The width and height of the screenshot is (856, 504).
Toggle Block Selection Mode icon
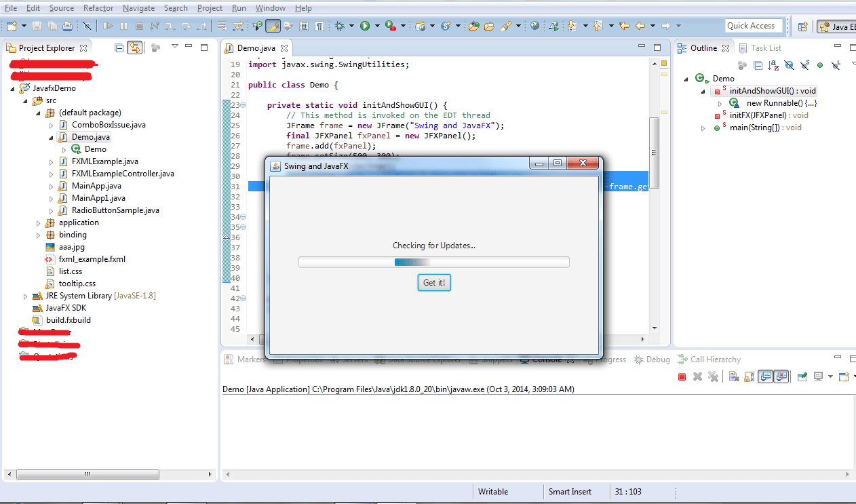click(303, 26)
